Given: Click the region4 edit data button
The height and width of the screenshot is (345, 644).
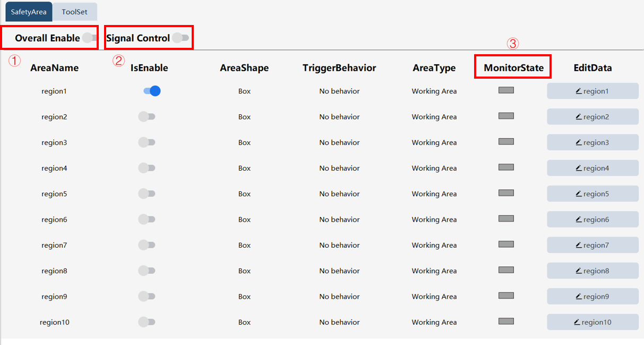Looking at the screenshot, I should [x=593, y=168].
